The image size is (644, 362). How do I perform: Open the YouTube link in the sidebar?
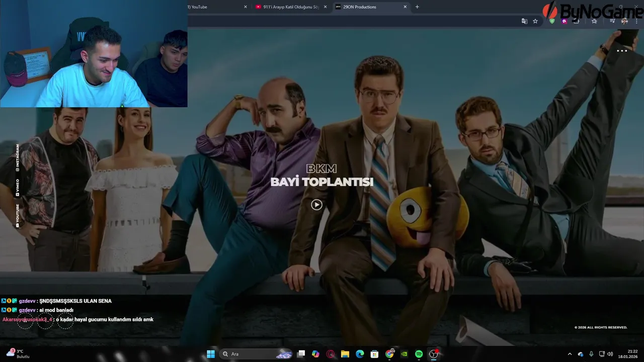18,215
